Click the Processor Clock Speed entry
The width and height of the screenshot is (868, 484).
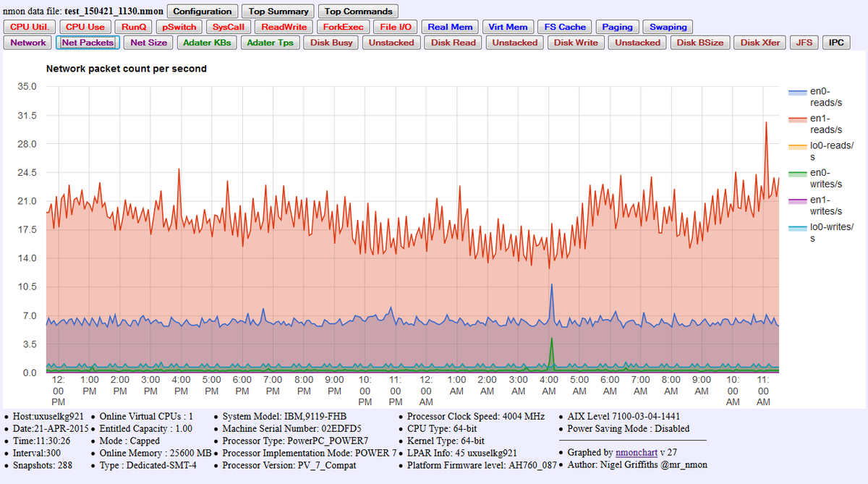pos(476,417)
